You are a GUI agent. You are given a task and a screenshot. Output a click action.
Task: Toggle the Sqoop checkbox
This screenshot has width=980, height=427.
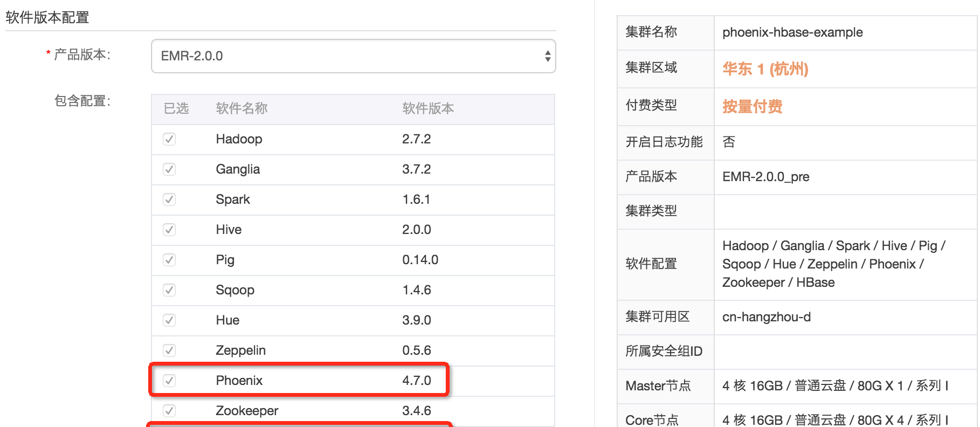[169, 290]
